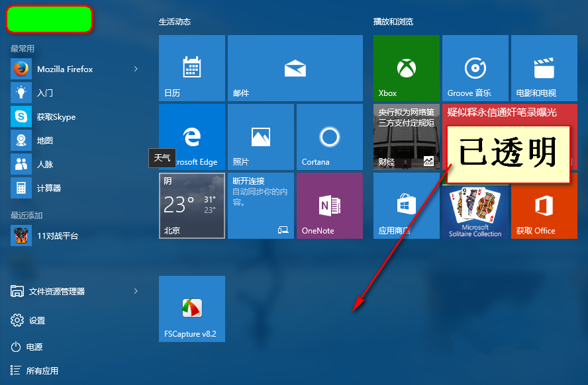Expand Mozilla Firefox jump list arrow
This screenshot has width=588, height=385.
click(136, 69)
